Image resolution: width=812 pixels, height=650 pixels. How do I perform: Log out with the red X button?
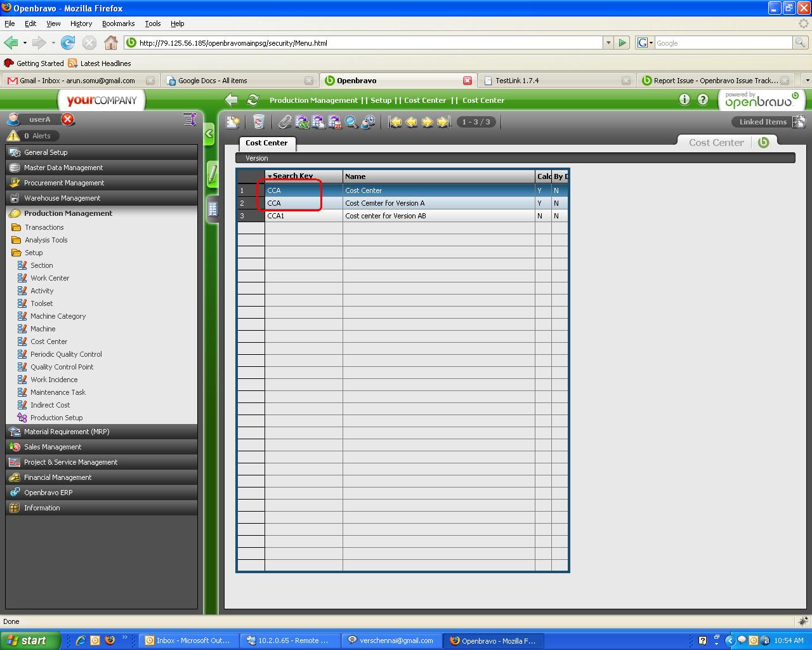click(68, 119)
